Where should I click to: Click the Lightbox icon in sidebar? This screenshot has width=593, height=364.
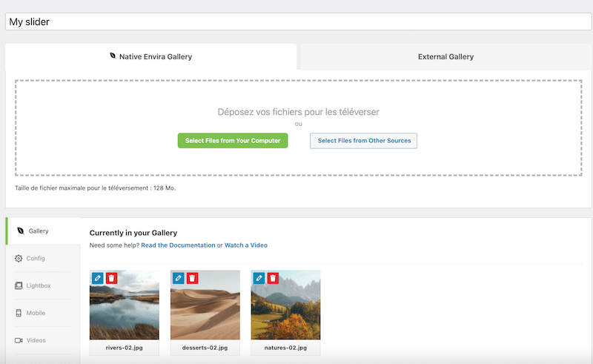(x=19, y=285)
